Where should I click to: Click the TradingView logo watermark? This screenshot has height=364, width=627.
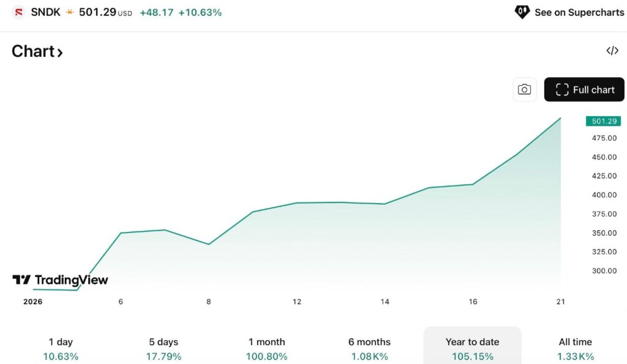60,280
